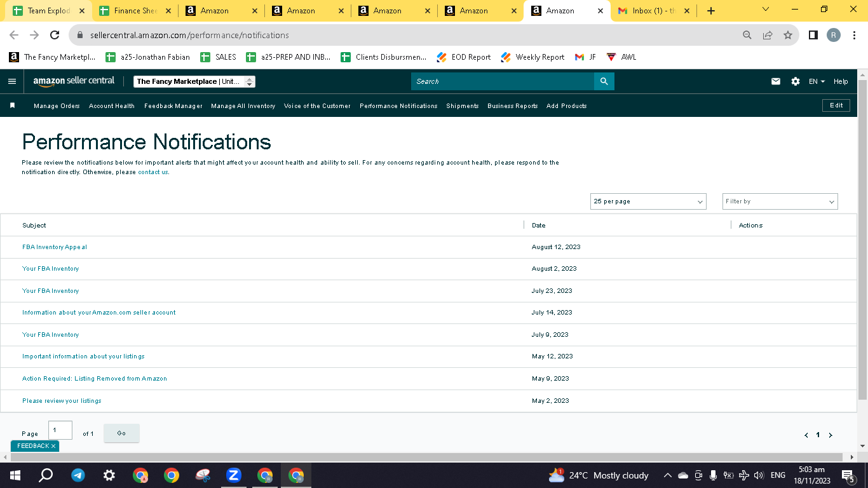Open Information about your Amazon.com seller account
Screen dimensions: 868x488
(x=99, y=313)
